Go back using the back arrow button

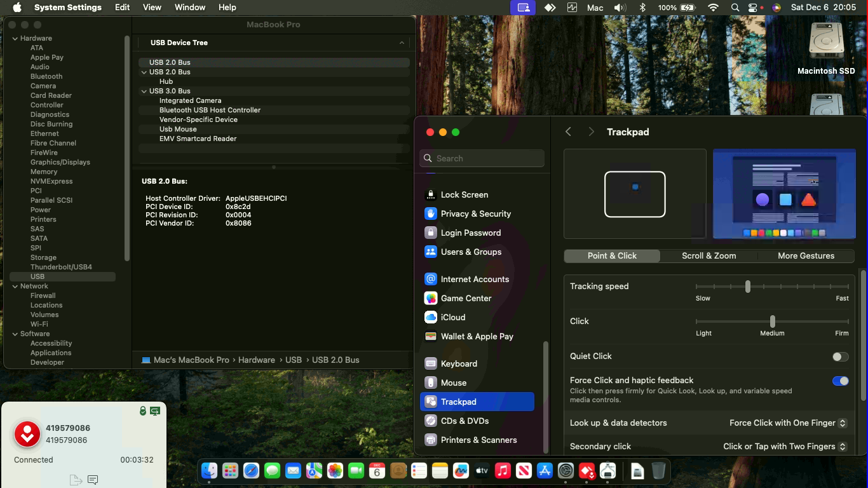(x=568, y=132)
